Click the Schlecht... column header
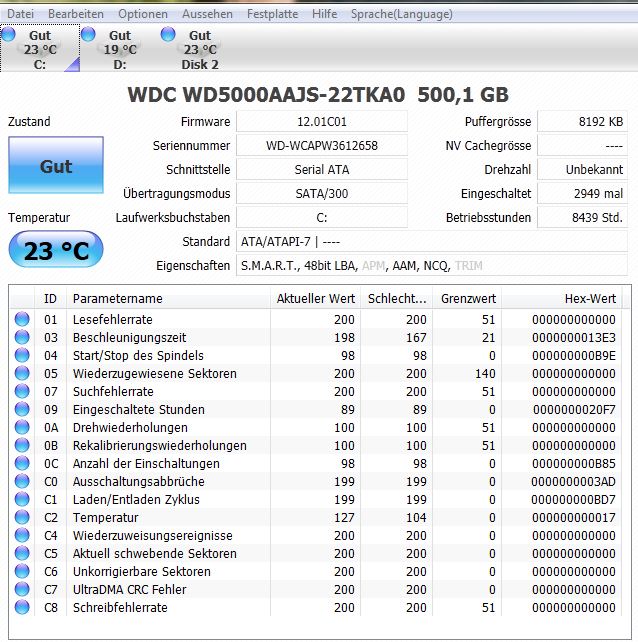Viewport: 638px width, 642px height. [x=396, y=298]
